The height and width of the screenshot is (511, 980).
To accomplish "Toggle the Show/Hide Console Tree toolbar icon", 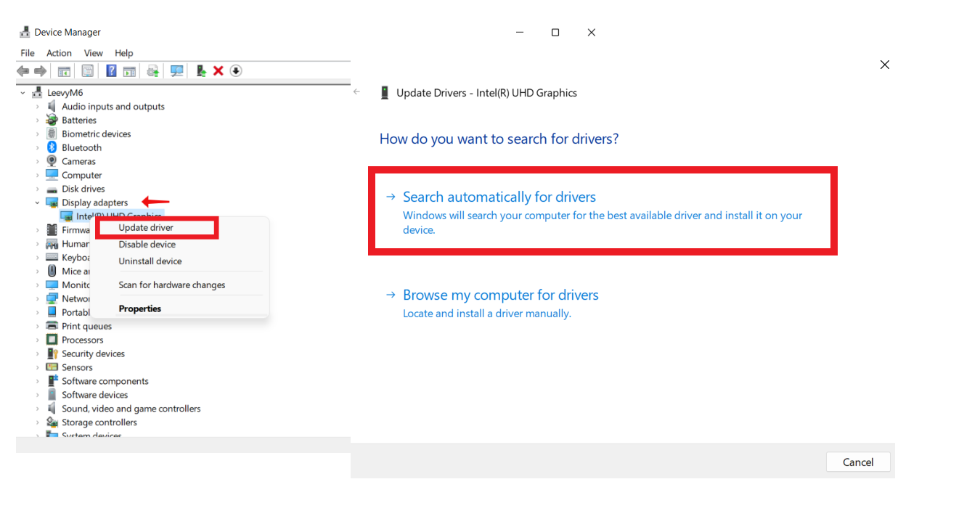I will (x=64, y=71).
